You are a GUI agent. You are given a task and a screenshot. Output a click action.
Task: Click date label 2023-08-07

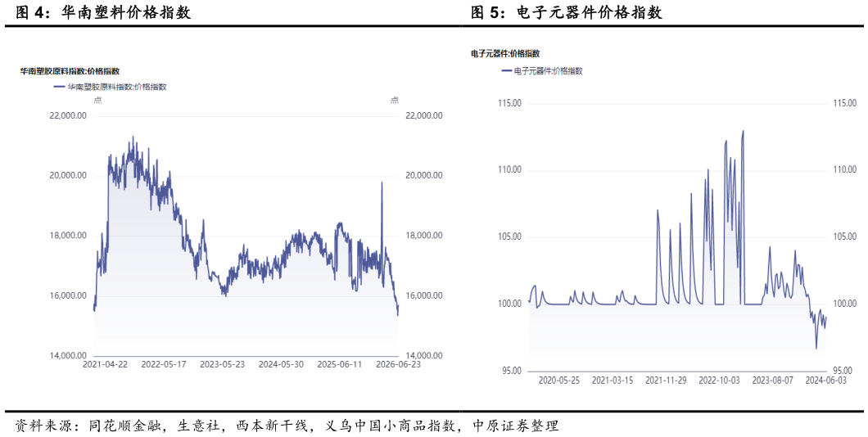[x=773, y=381]
